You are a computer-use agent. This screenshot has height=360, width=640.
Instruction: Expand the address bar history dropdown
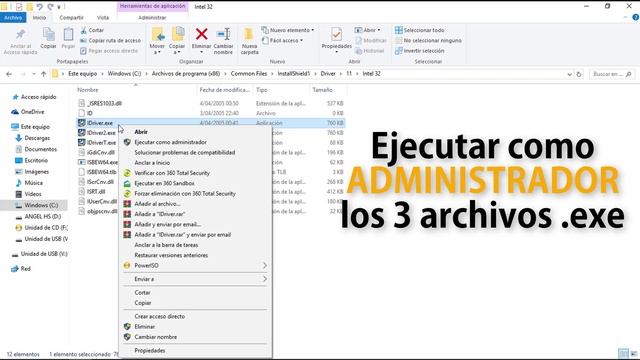569,74
